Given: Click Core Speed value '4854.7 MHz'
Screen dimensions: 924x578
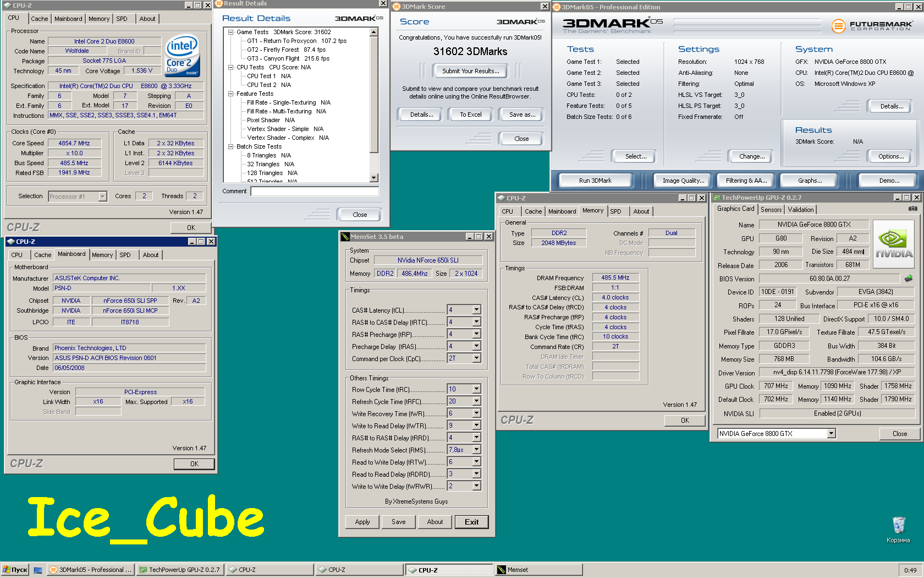Looking at the screenshot, I should pos(74,143).
